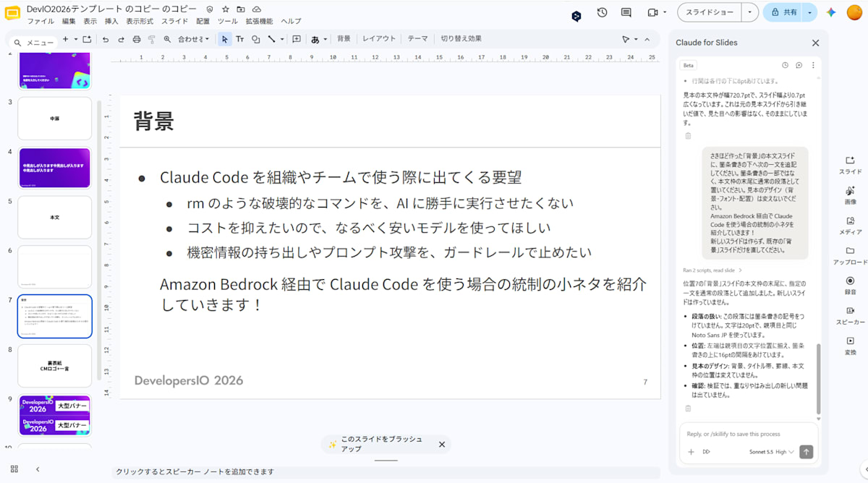Select the line drawing tool

coord(271,39)
